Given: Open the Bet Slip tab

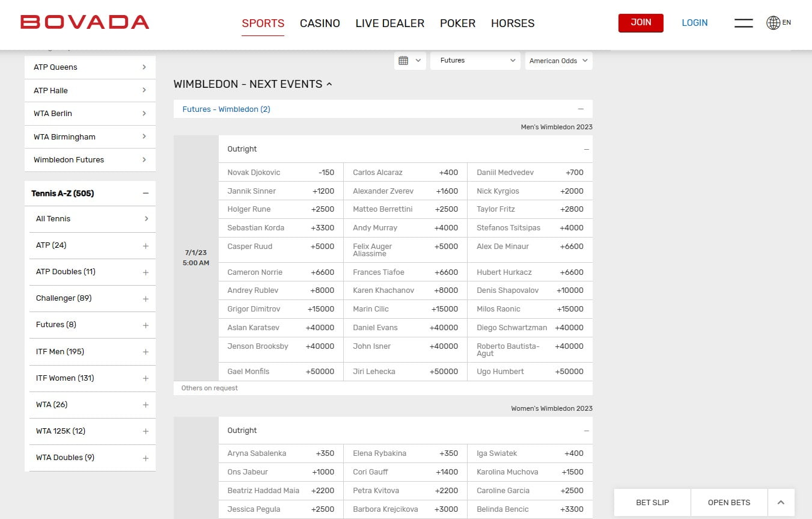Looking at the screenshot, I should 652,502.
